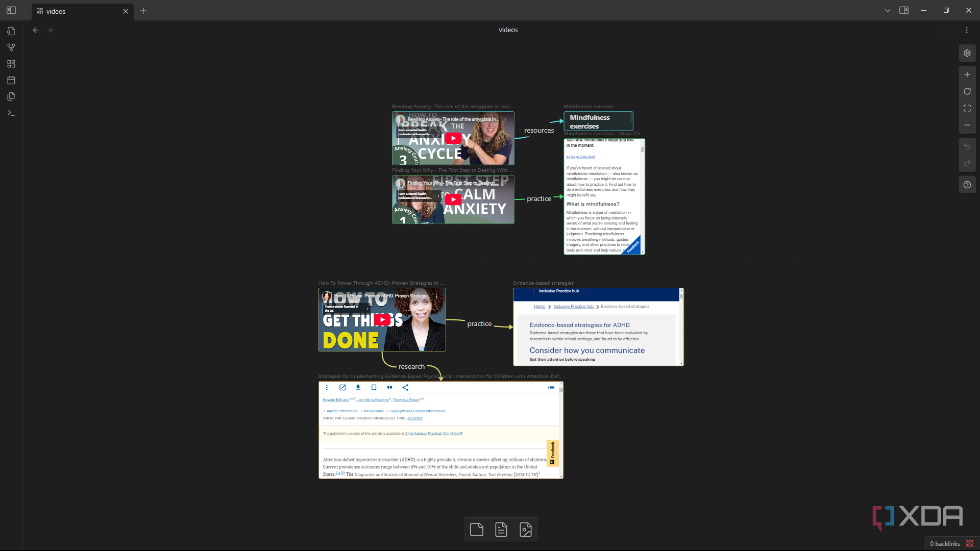Viewport: 980px width, 551px height.
Task: Play the Get Things Done ADHD video
Action: click(382, 319)
